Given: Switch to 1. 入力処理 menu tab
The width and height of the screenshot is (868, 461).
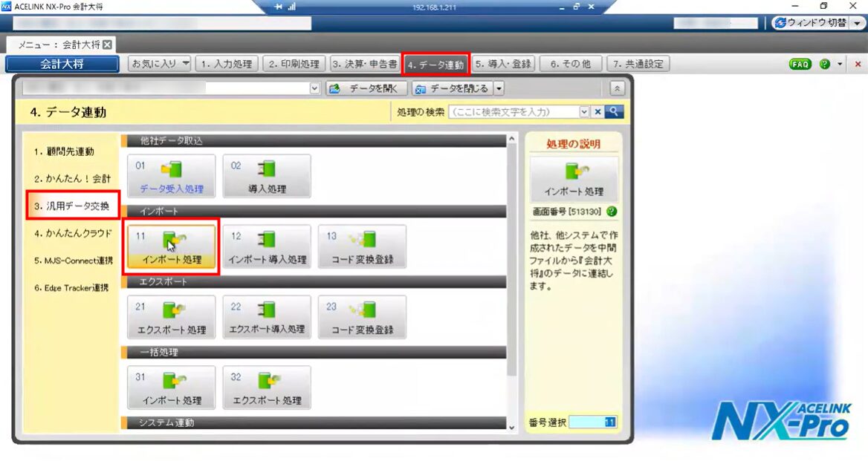Looking at the screenshot, I should (x=227, y=64).
